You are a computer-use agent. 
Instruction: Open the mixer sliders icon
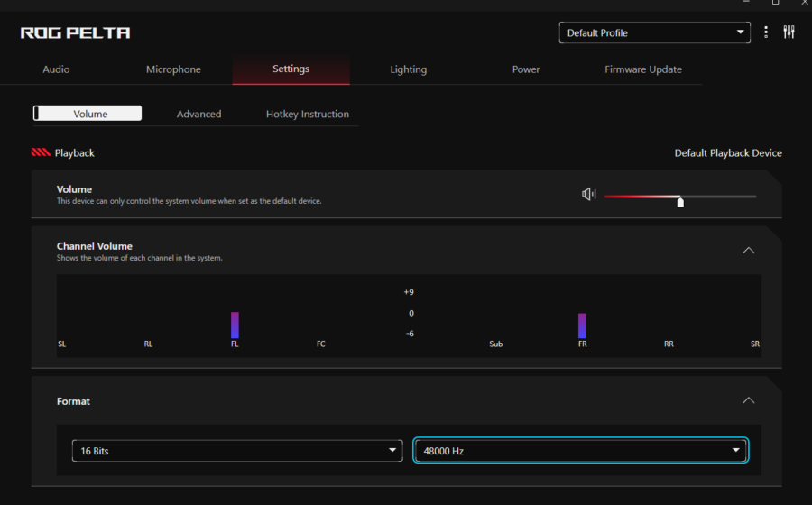point(789,32)
